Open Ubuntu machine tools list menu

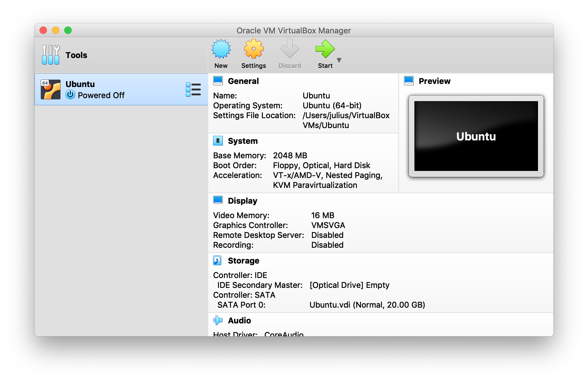193,89
